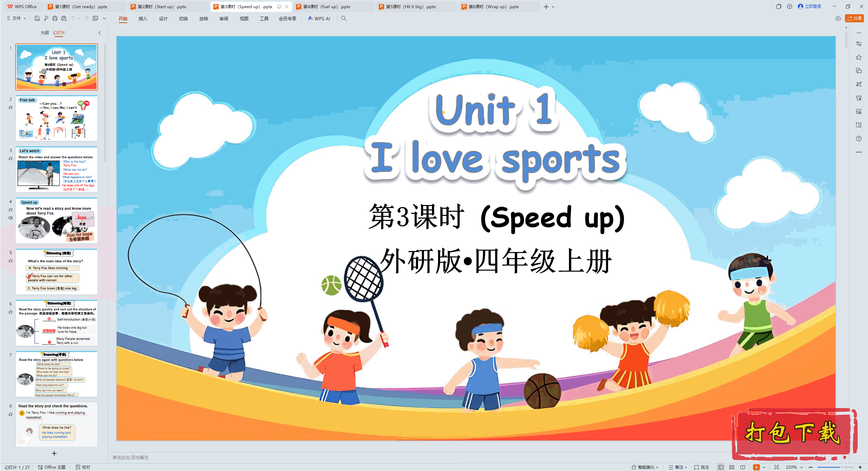Open the 切换 transitions ribbon tab

click(183, 19)
